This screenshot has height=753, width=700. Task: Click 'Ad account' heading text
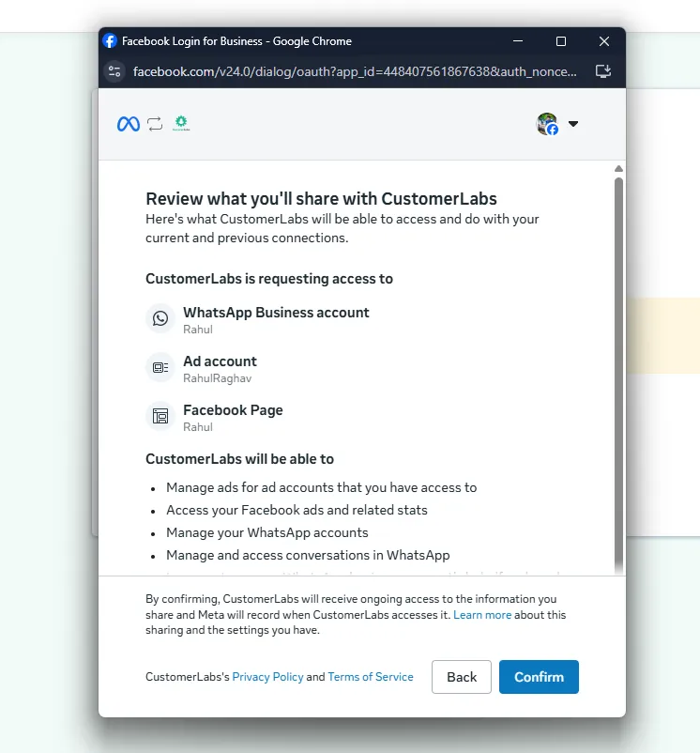[x=220, y=361]
